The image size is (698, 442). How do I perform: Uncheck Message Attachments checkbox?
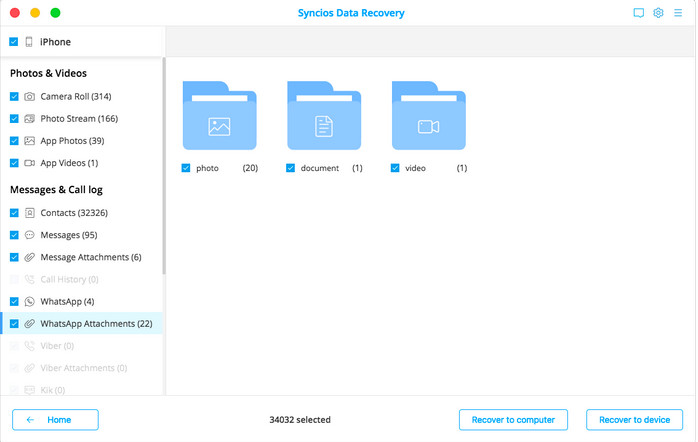pyautogui.click(x=14, y=257)
